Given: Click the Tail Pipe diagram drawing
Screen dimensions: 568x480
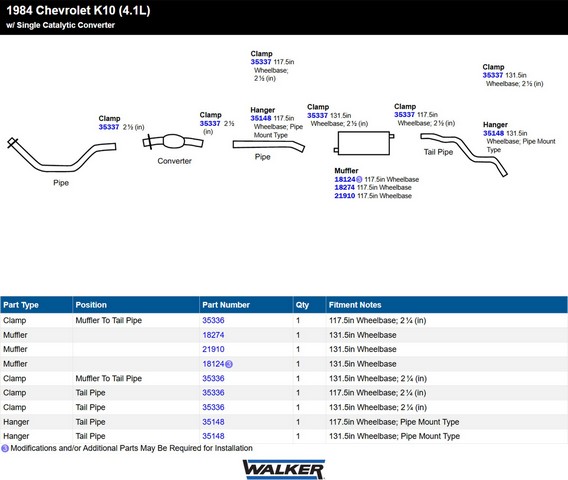Looking at the screenshot, I should (x=464, y=155).
